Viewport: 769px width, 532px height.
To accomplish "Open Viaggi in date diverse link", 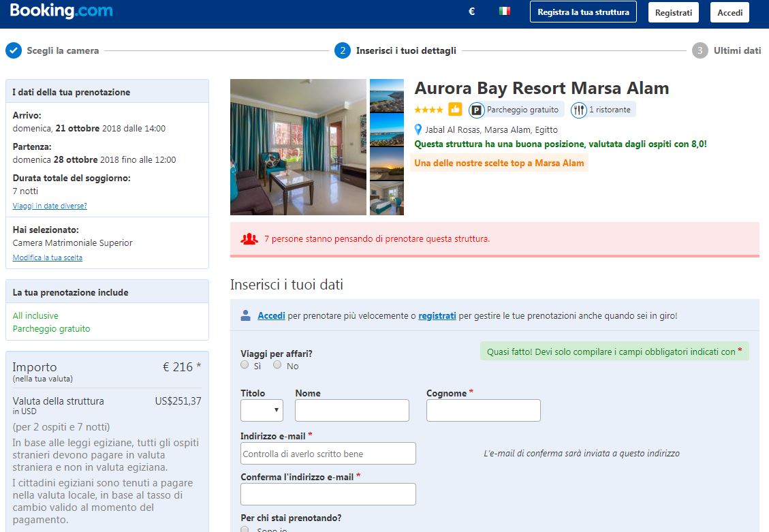I will tap(50, 206).
